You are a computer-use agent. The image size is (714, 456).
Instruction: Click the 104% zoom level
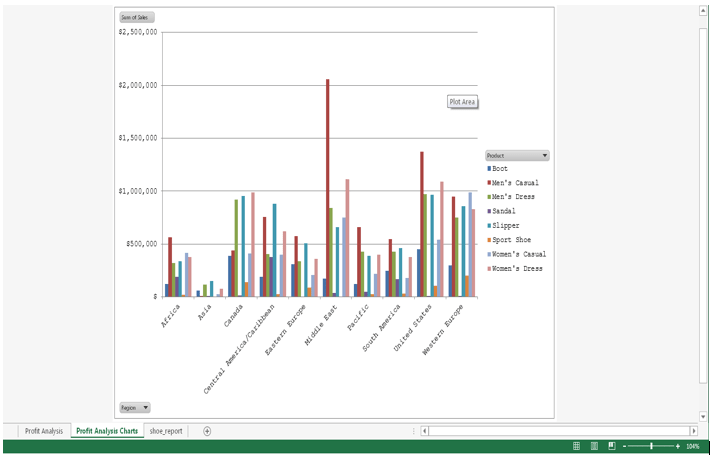point(693,446)
